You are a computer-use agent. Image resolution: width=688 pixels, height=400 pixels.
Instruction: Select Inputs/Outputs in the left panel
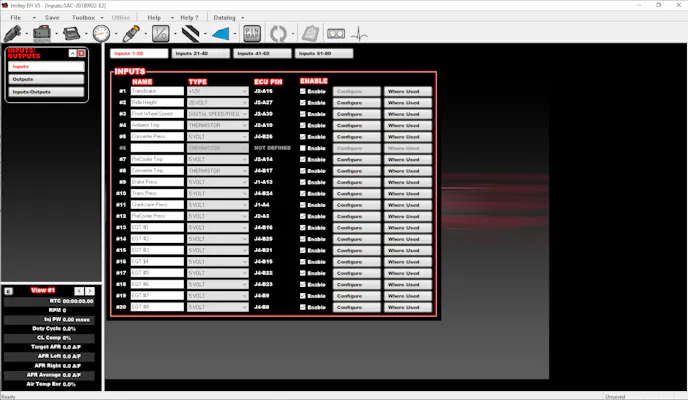pos(47,92)
